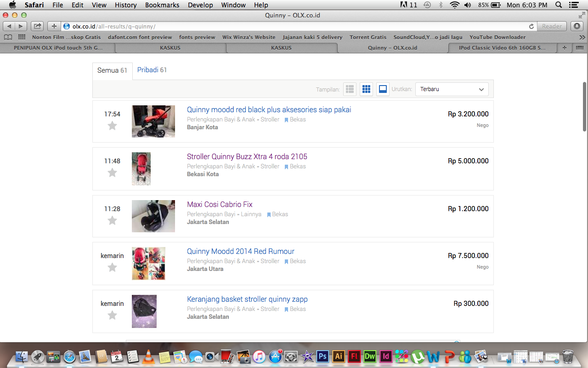Open the Safari menu
Image resolution: width=588 pixels, height=368 pixels.
tap(34, 5)
